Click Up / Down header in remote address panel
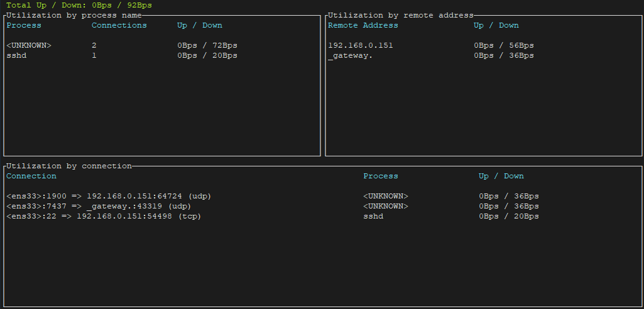Image resolution: width=644 pixels, height=309 pixels. click(496, 25)
